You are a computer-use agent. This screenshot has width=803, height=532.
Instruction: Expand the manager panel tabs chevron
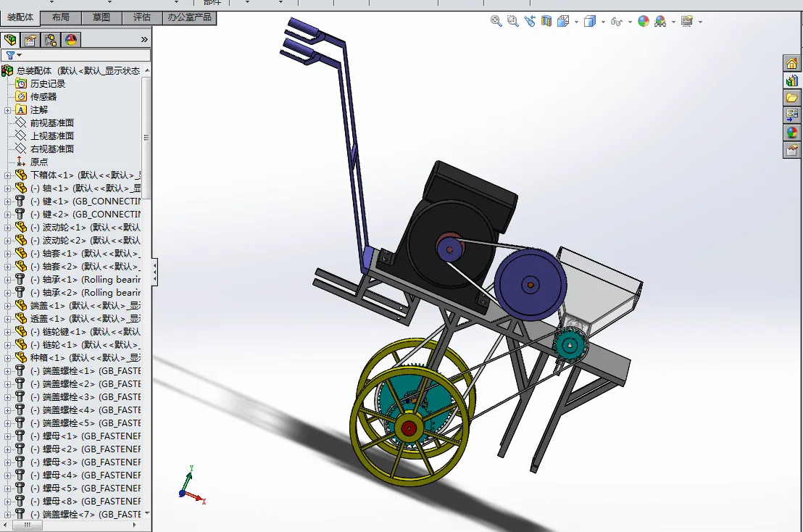[144, 39]
